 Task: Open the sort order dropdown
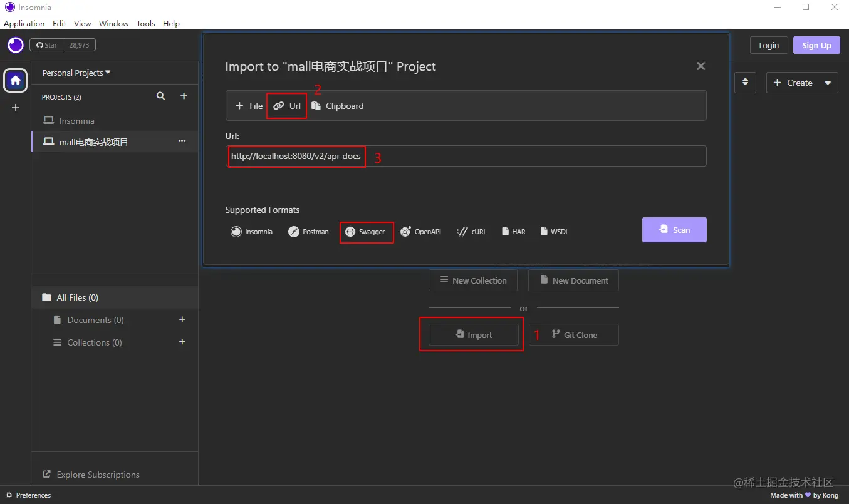pos(745,82)
